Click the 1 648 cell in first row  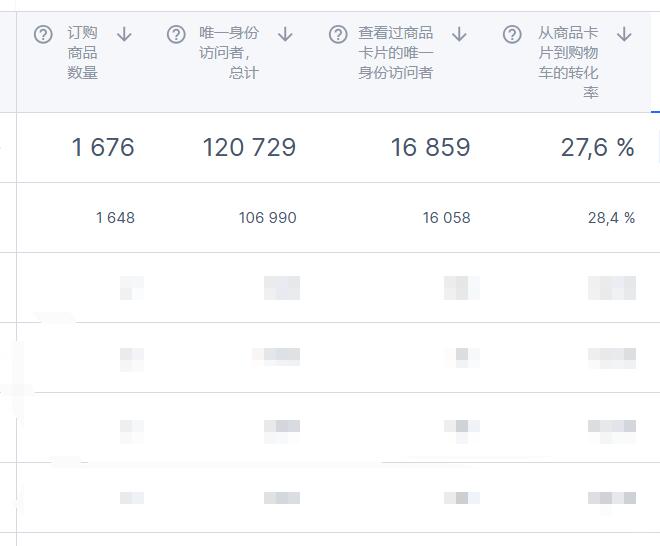(x=115, y=218)
